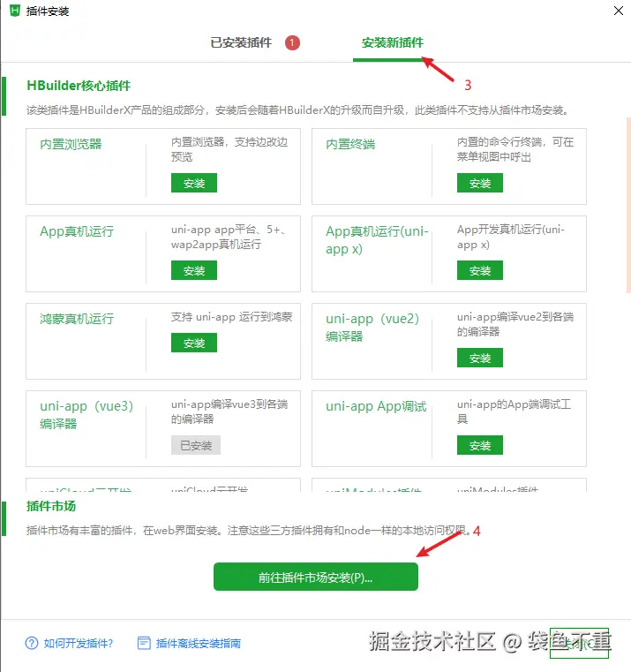Click the uni-app App调试 plugin title
The width and height of the screenshot is (631, 672).
pos(376,406)
